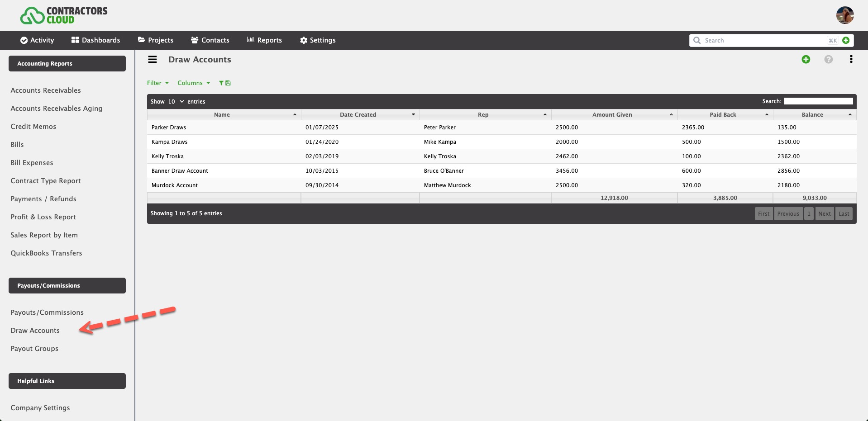Click the green plus icon to add draw account

[806, 59]
